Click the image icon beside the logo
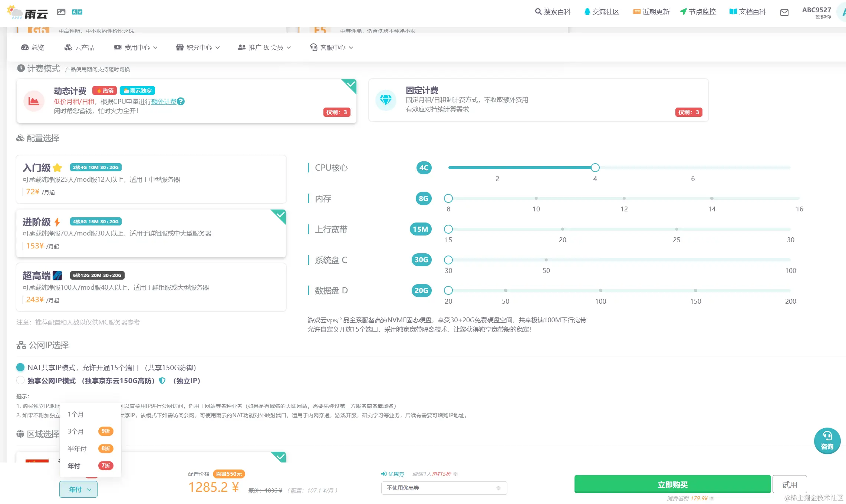This screenshot has width=846, height=504. point(61,12)
